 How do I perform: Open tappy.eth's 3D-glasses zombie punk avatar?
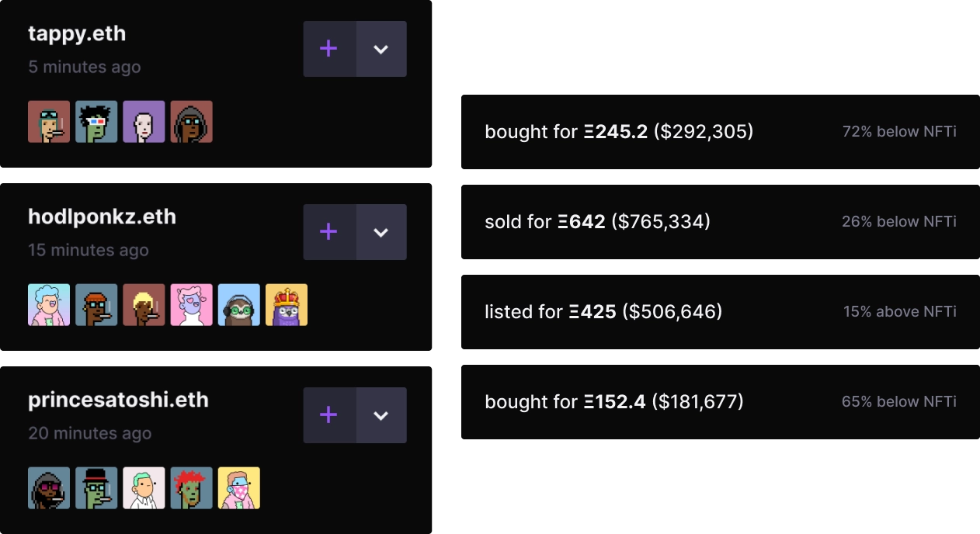pos(97,122)
